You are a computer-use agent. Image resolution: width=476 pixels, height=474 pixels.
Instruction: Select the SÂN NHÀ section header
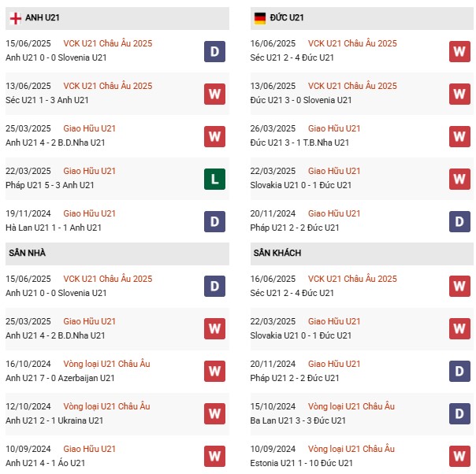pos(27,253)
